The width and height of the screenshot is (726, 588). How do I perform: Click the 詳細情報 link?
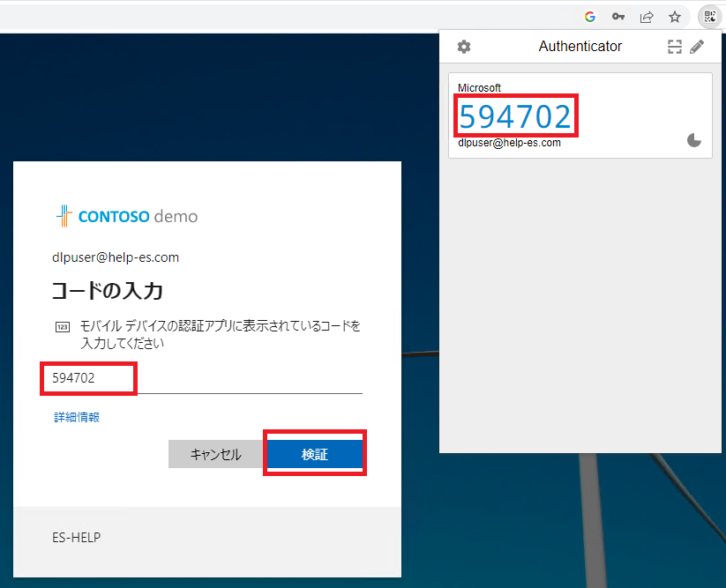[x=77, y=417]
